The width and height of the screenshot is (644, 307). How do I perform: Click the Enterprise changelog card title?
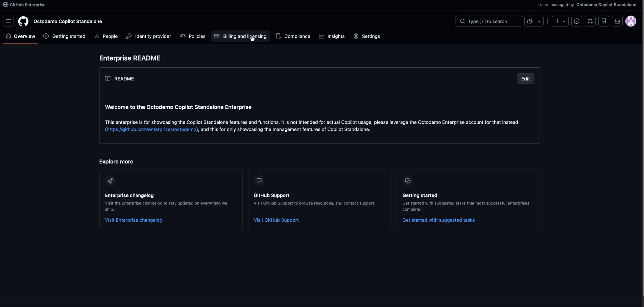(129, 195)
